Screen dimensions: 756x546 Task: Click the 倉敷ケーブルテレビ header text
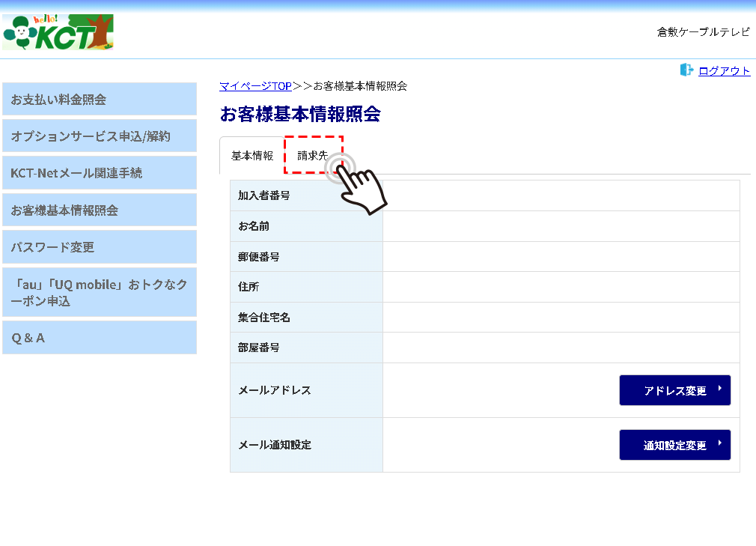(x=703, y=32)
